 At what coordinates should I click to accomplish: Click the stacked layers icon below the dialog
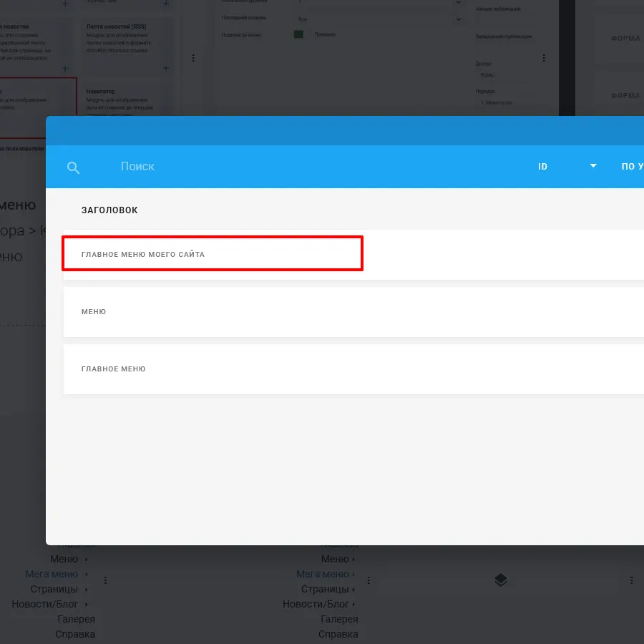501,580
